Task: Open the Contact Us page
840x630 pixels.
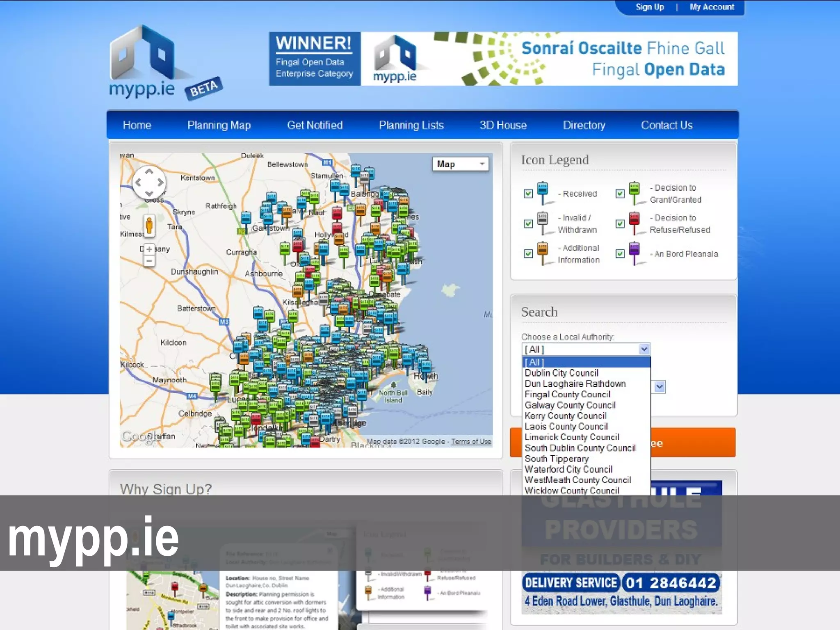Action: [667, 125]
